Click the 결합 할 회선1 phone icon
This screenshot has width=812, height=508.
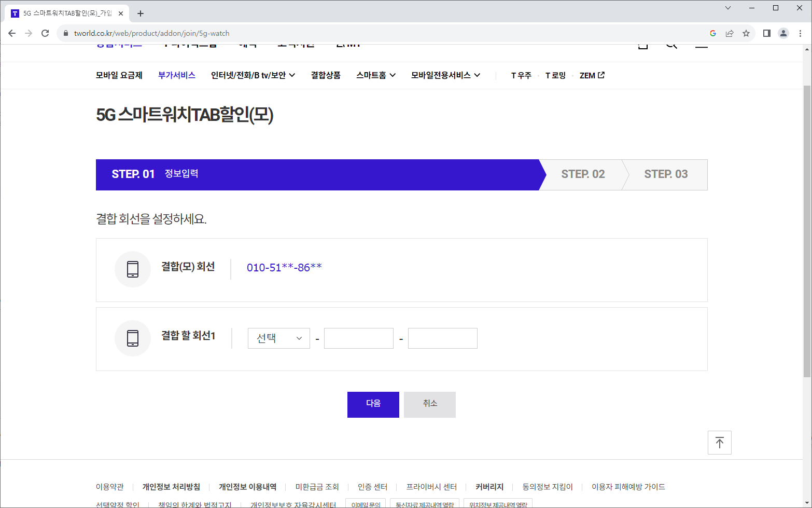[133, 338]
